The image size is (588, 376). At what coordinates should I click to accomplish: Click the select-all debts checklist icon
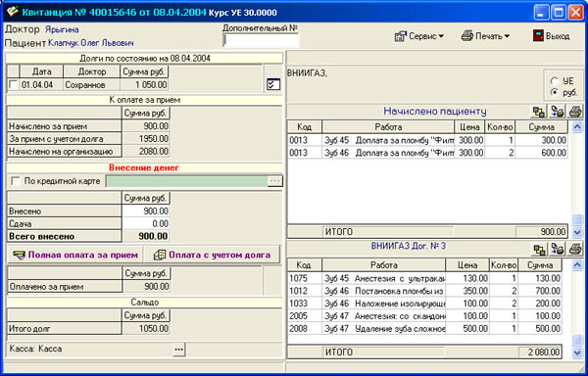coord(273,84)
